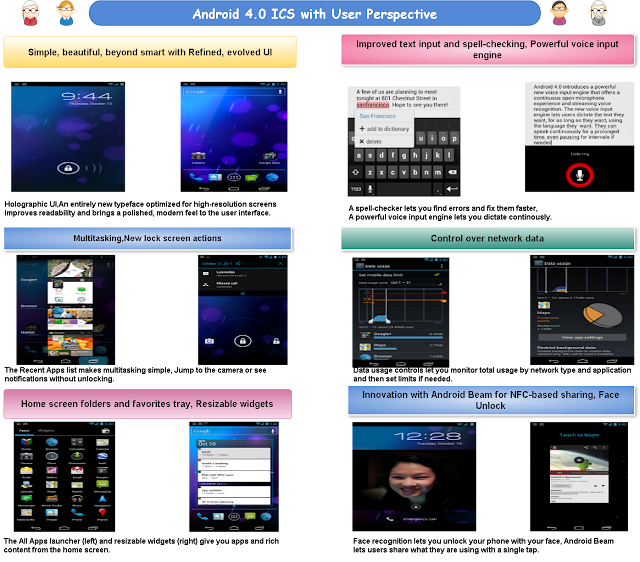Click the bearded grandfather avatar
Screen dimensions: 640x562
click(599, 13)
